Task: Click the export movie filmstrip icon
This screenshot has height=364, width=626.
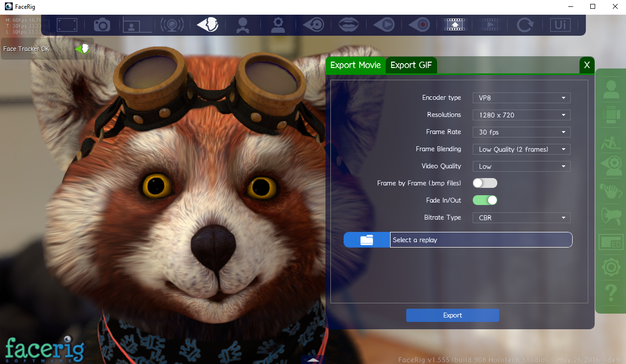Action: coord(455,24)
